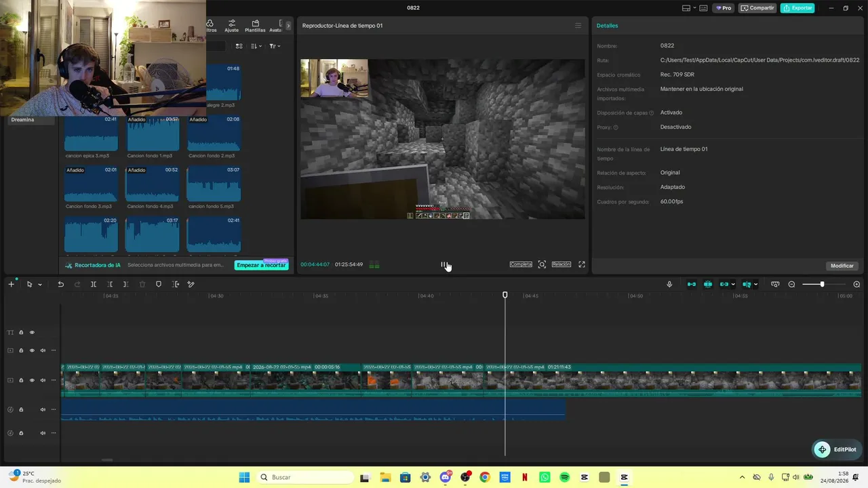Select the pointer selection tool in timeline toolbar
This screenshot has width=868, height=488.
click(x=29, y=284)
